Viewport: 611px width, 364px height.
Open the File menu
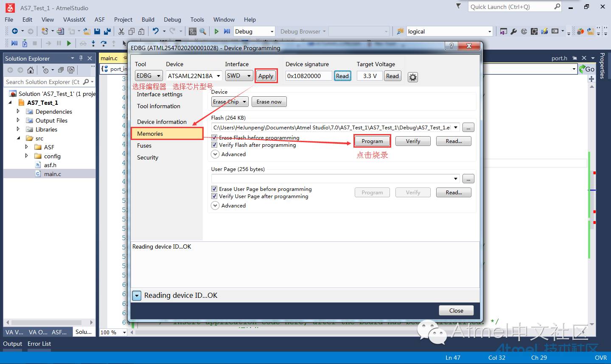click(x=9, y=20)
